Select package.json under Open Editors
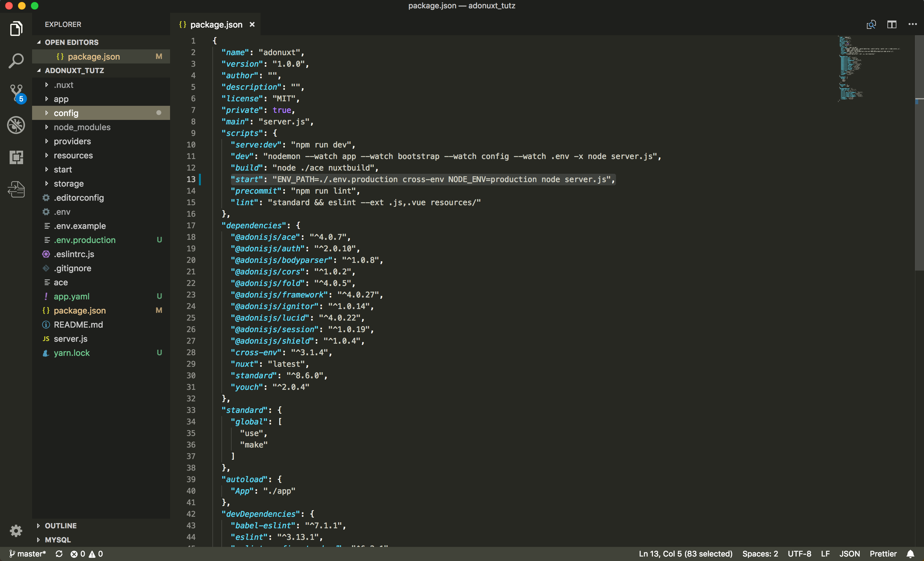Image resolution: width=924 pixels, height=561 pixels. coord(100,57)
